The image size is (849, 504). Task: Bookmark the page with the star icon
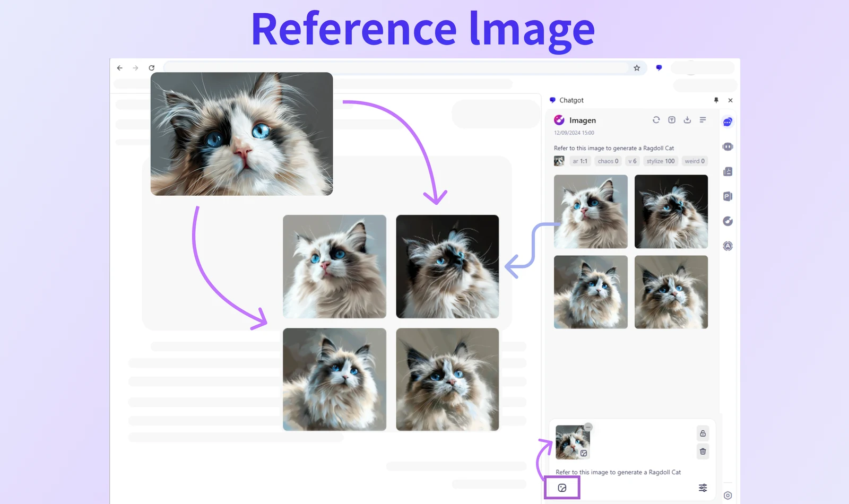click(637, 68)
